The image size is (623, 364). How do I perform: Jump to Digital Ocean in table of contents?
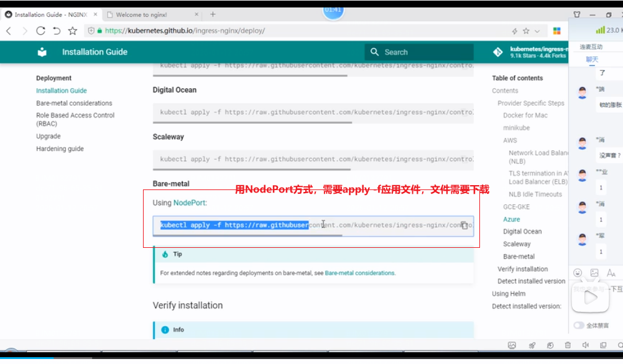click(522, 232)
